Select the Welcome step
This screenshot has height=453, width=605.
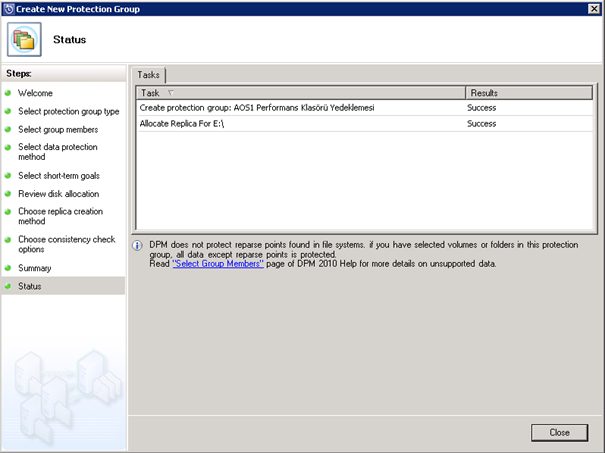pyautogui.click(x=35, y=93)
